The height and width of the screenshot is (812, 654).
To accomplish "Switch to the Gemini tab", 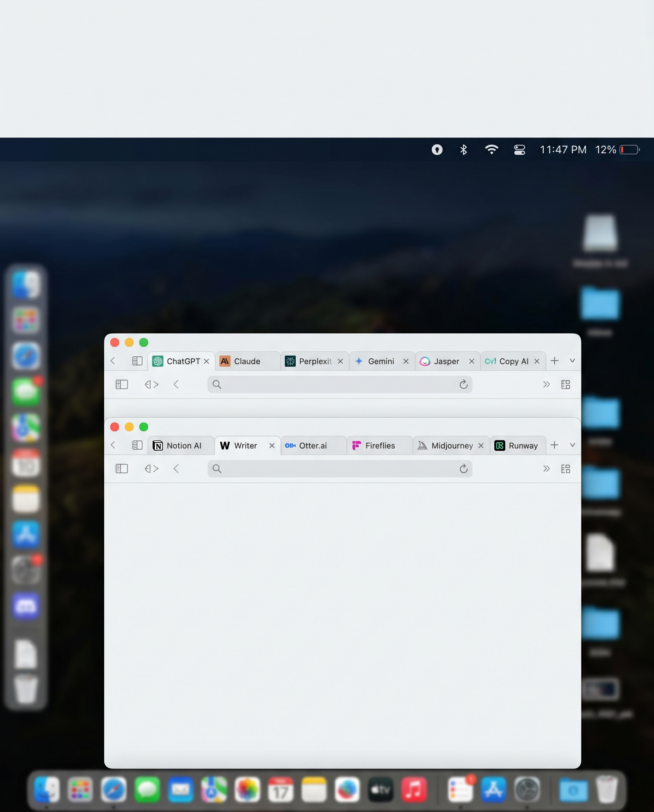I will pyautogui.click(x=382, y=361).
